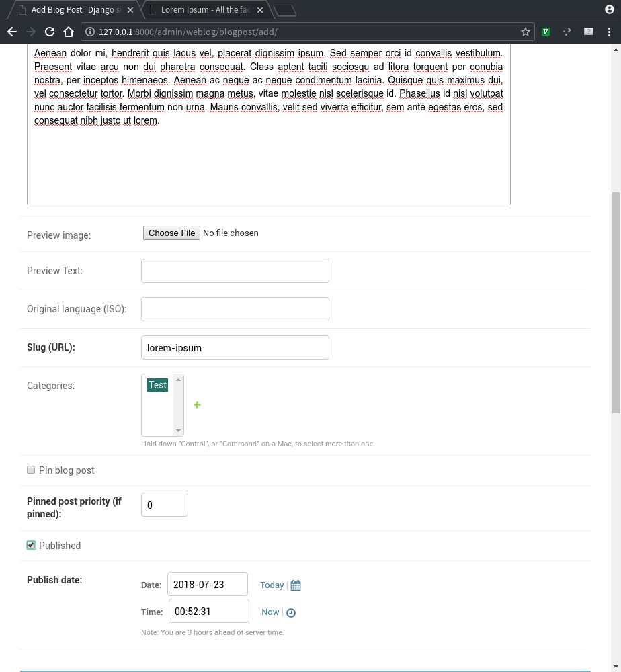Click the Now link next to Time

(x=270, y=612)
